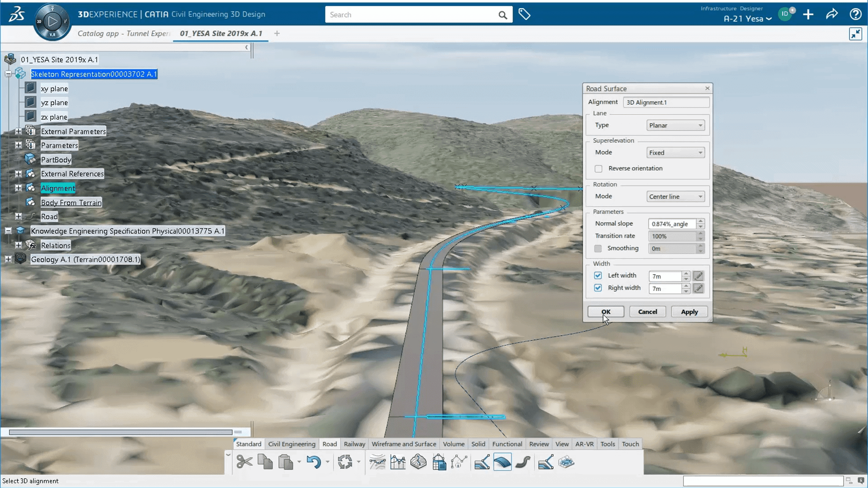The image size is (868, 488).
Task: Click the Share arrow icon
Action: point(832,14)
